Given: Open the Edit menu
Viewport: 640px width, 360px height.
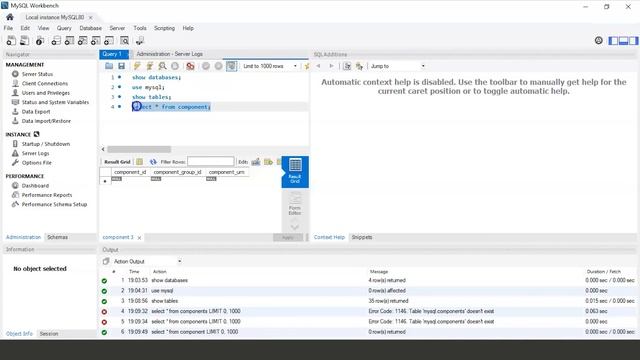Looking at the screenshot, I should coord(25,28).
